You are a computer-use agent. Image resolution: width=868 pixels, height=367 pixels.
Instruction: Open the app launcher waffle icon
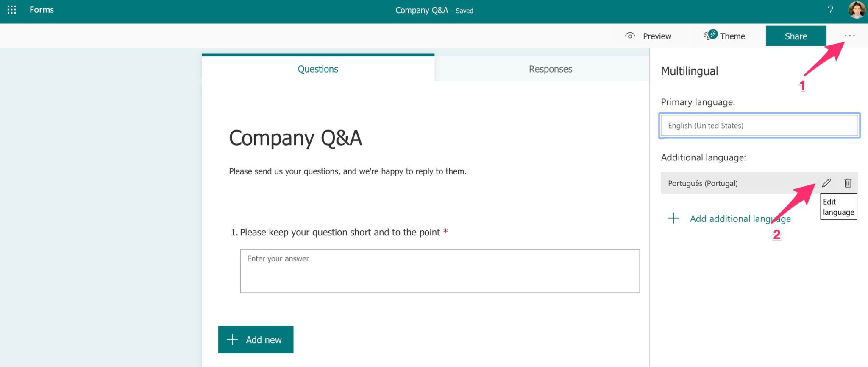tap(11, 9)
